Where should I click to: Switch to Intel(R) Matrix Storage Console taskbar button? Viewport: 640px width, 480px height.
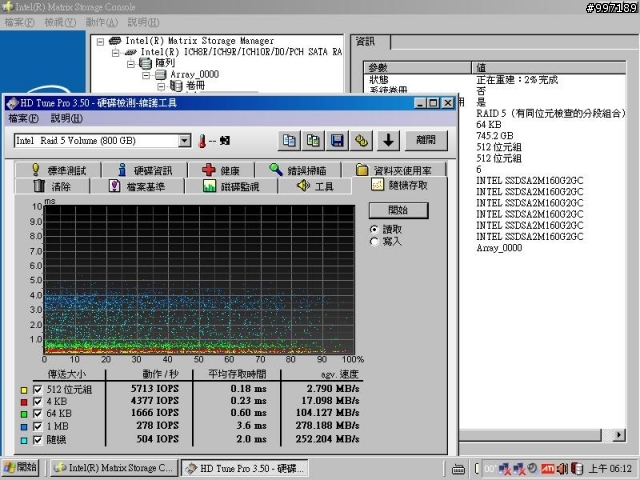point(114,468)
